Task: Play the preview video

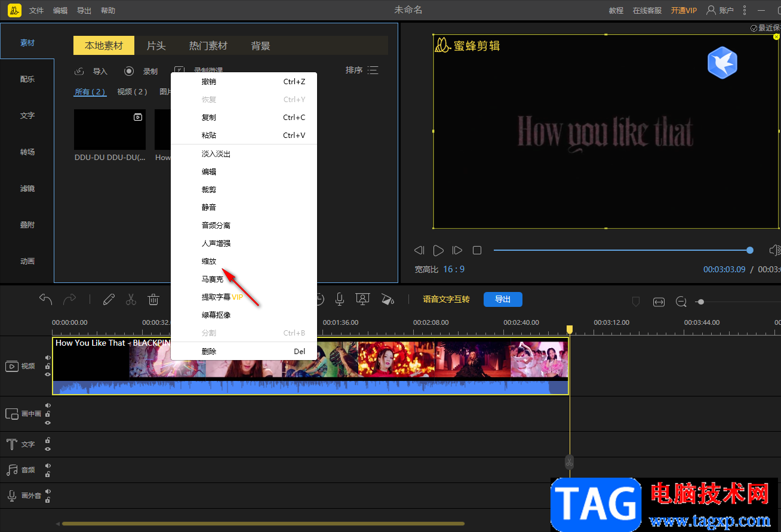Action: (438, 250)
